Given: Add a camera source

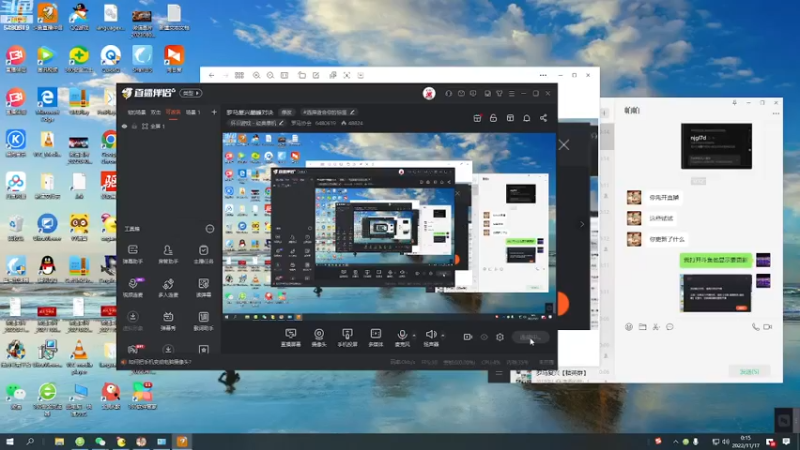Looking at the screenshot, I should click(319, 337).
